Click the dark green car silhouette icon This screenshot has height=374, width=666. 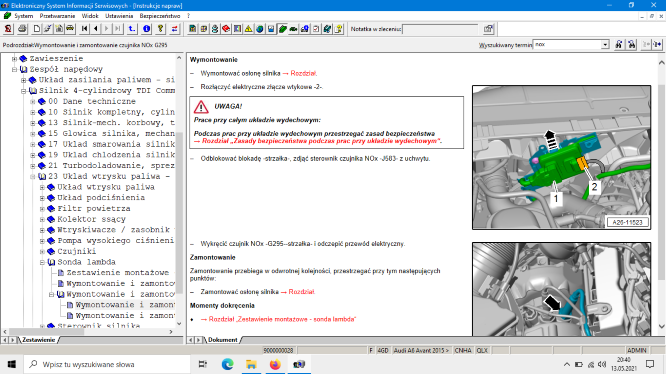tap(293, 29)
